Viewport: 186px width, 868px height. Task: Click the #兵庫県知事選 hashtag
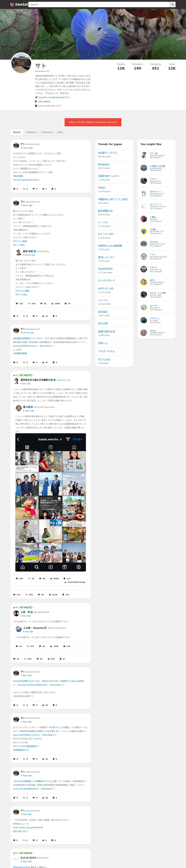20,353
